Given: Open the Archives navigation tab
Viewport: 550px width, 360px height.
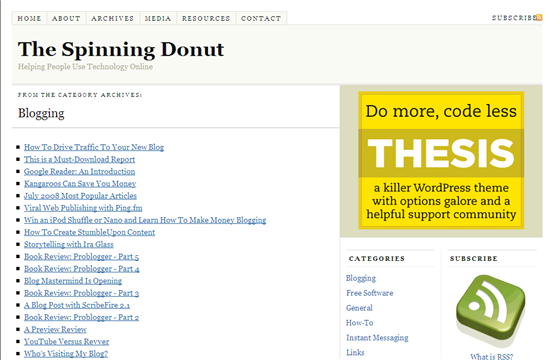Looking at the screenshot, I should coord(113,18).
